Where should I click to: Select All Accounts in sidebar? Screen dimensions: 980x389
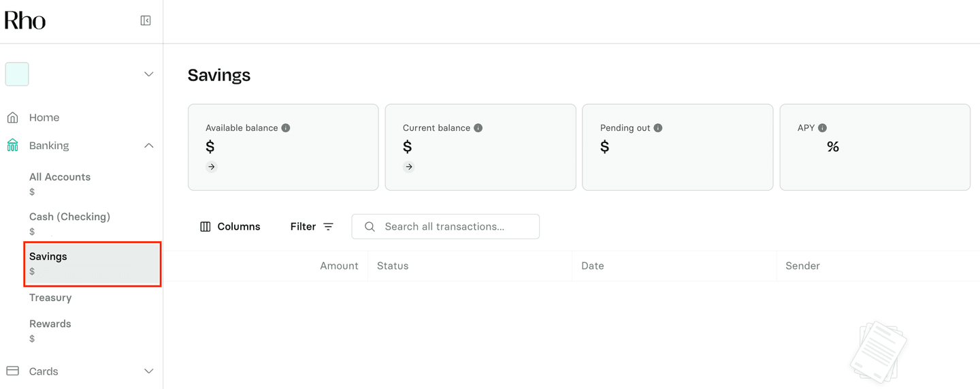[60, 177]
